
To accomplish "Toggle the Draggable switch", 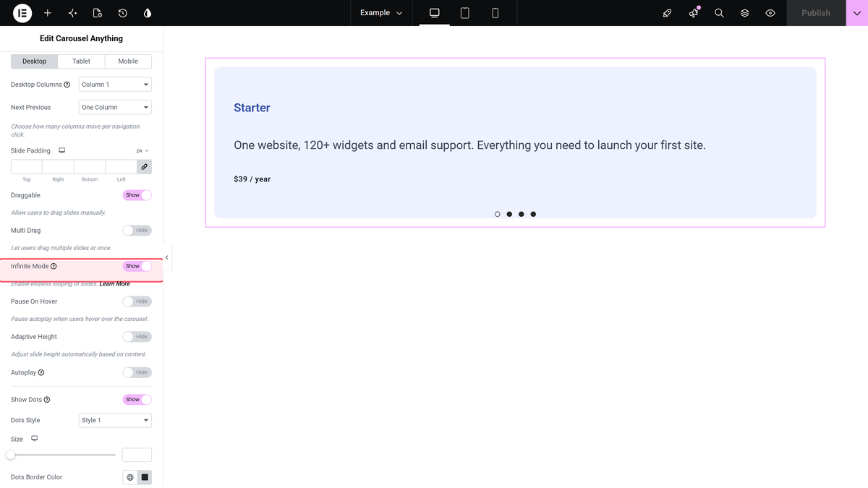I will (137, 195).
